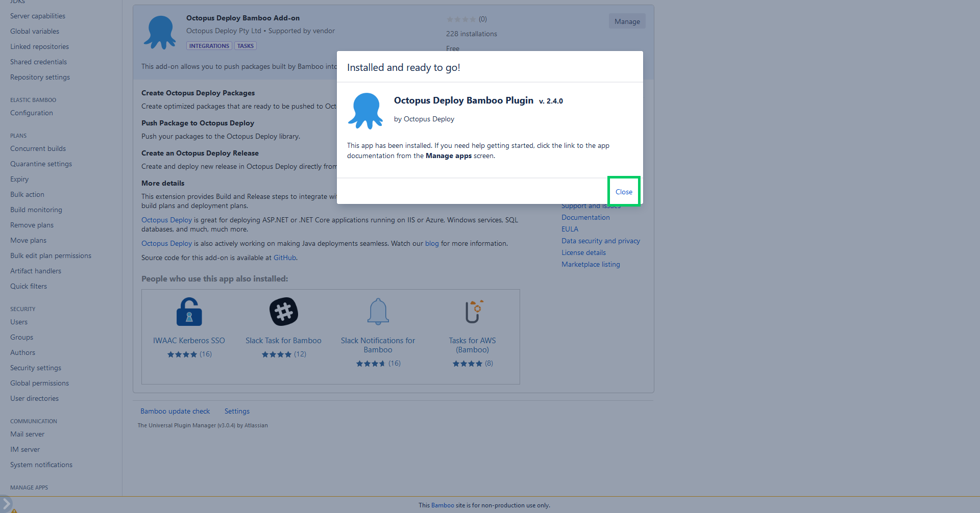Open Security settings page
The height and width of the screenshot is (513, 980).
(x=36, y=368)
